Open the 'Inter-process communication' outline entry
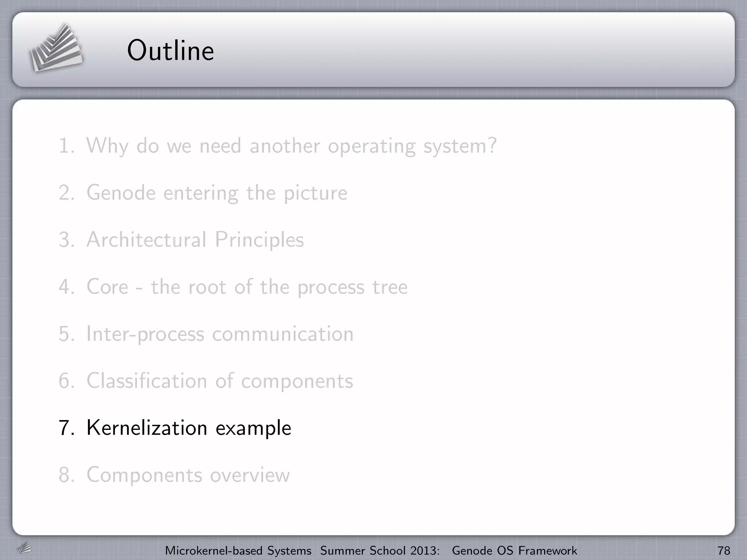Viewport: 747px width, 560px height. click(x=220, y=334)
